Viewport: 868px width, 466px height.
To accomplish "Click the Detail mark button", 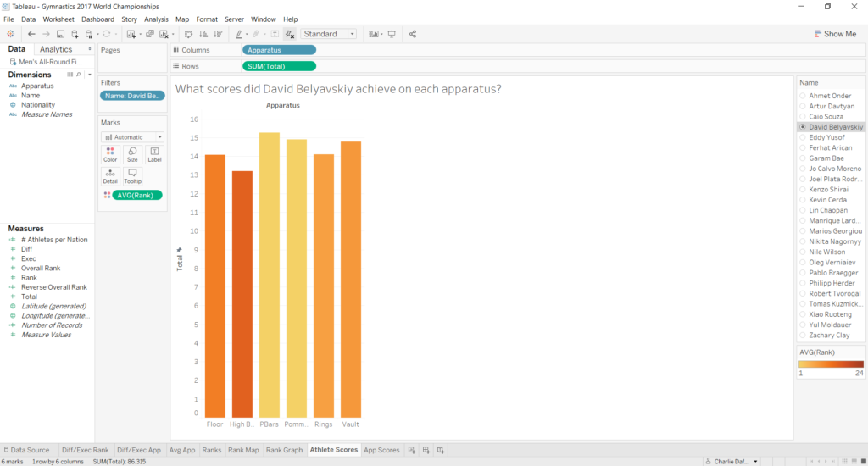I will pos(110,175).
